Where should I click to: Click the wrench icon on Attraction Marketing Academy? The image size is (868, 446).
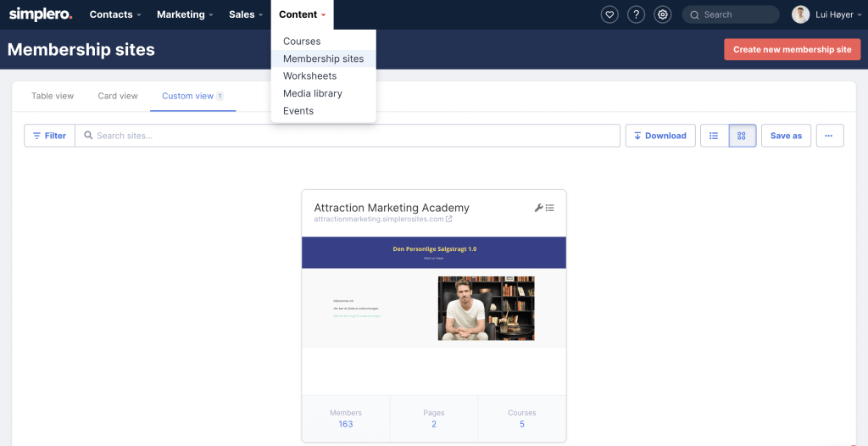coord(538,208)
